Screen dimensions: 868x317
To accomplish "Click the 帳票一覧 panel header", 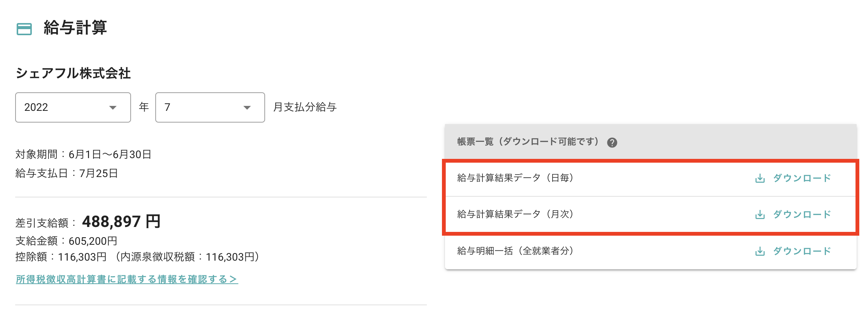I will point(528,142).
